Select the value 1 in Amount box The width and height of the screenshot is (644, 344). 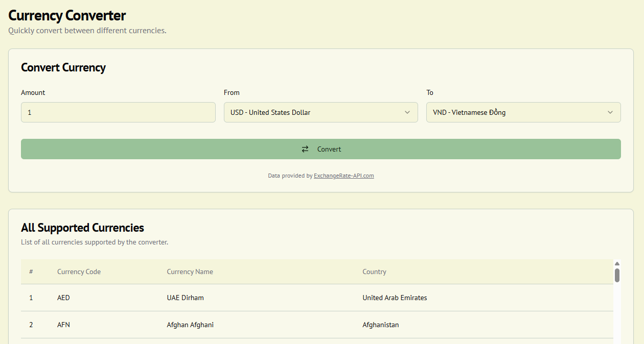pyautogui.click(x=28, y=112)
